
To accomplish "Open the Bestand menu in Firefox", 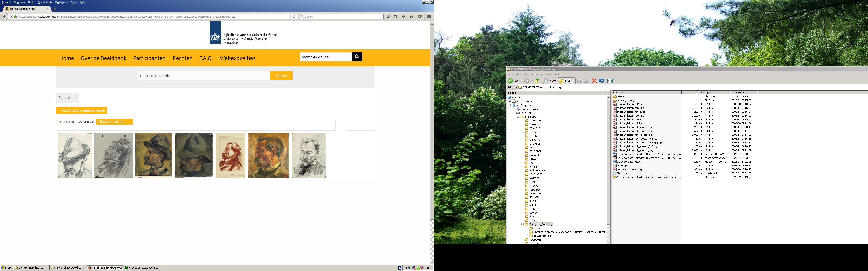I will [6, 2].
